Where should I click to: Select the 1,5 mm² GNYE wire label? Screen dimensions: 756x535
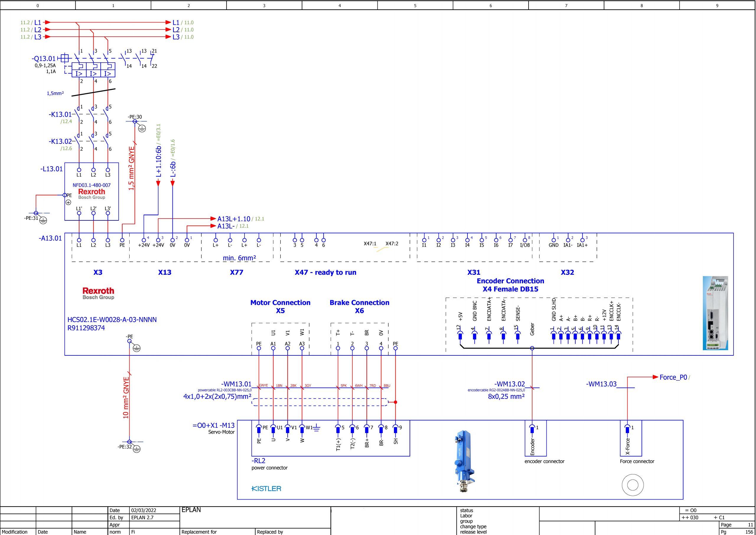click(132, 168)
